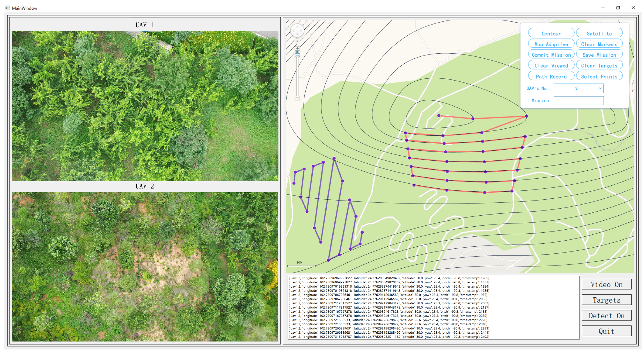Screen dimensions: 644x352
Task: Click Clear Targets button
Action: click(599, 65)
